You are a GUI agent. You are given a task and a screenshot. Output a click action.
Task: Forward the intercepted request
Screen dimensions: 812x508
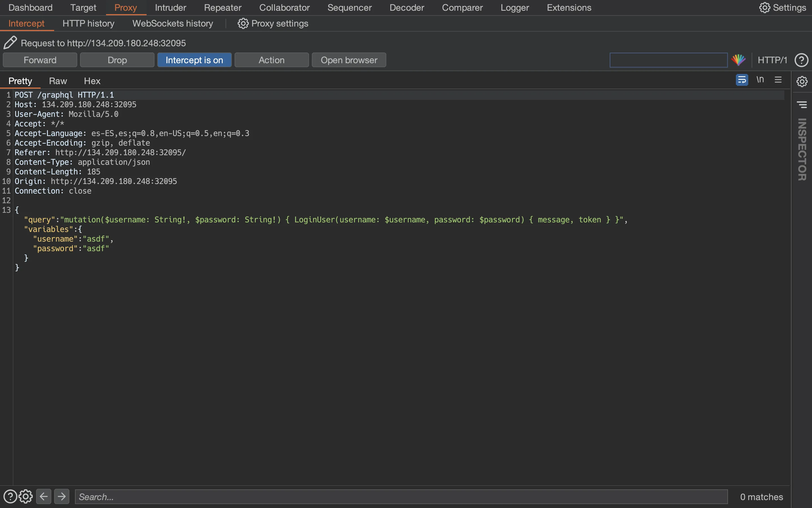(x=40, y=60)
